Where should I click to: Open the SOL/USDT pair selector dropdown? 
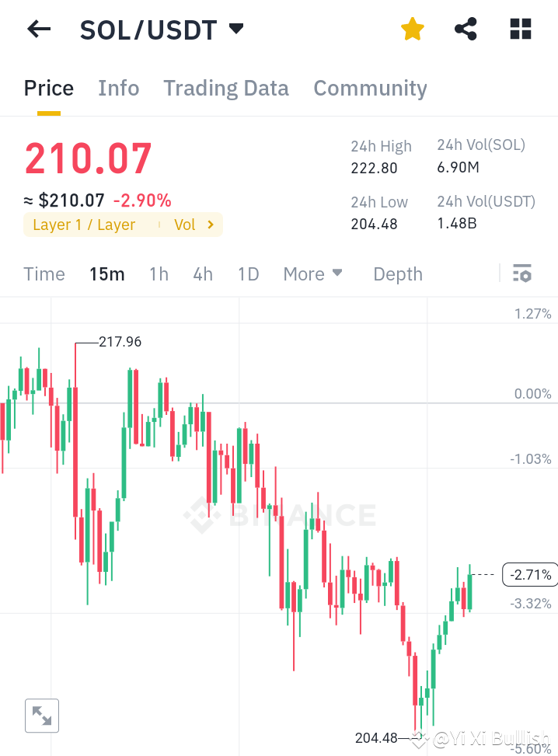coord(163,30)
